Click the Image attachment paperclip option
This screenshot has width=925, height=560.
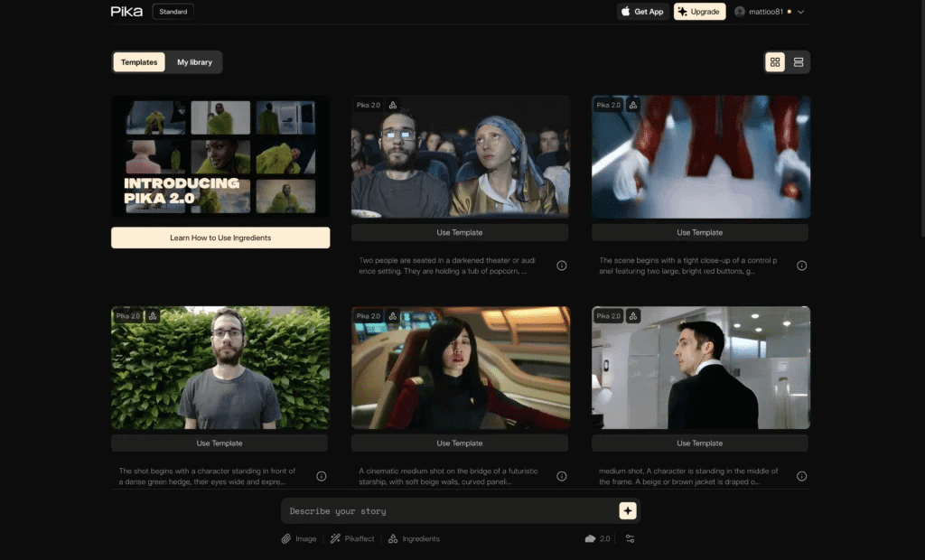(x=299, y=539)
